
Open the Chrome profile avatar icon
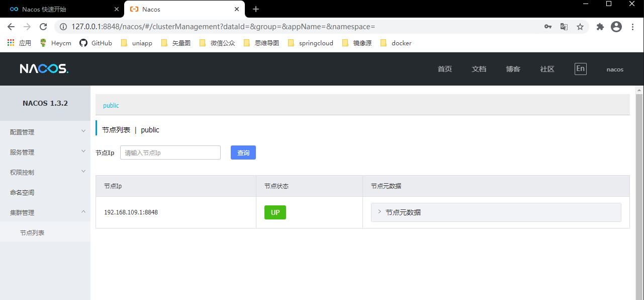pyautogui.click(x=616, y=27)
